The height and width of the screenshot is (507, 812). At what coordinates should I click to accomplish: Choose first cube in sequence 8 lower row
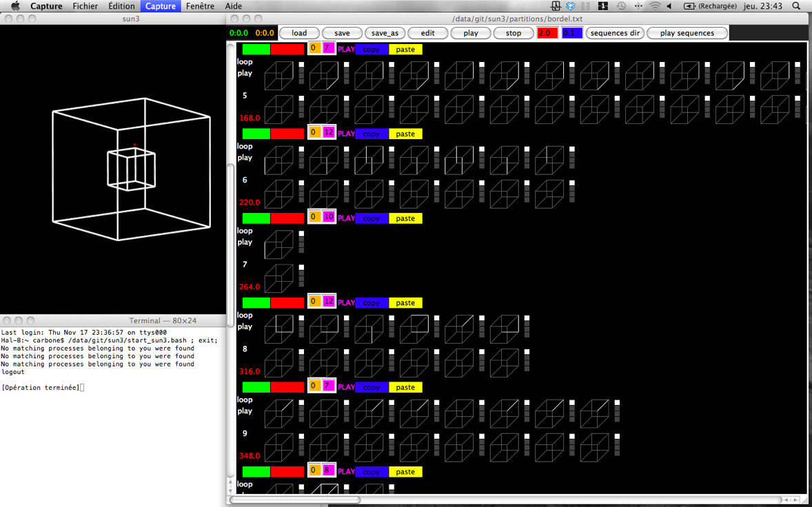coord(279,362)
